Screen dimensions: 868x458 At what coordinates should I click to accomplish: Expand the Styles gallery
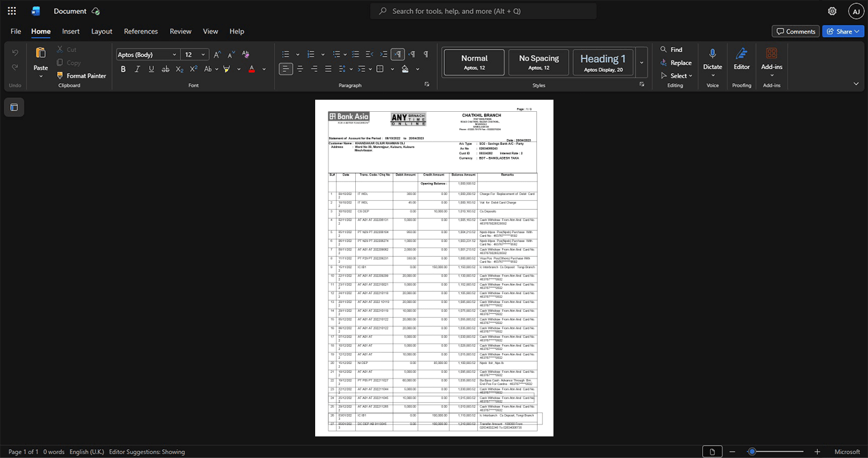[x=642, y=62]
